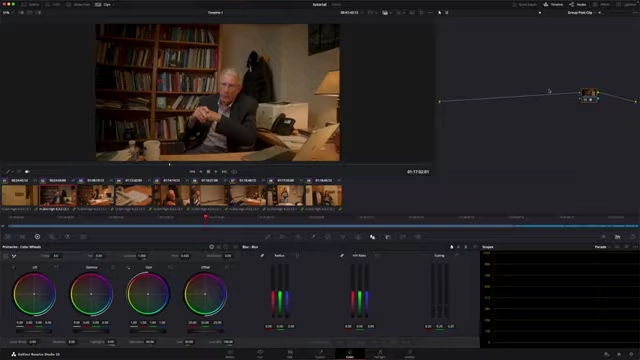This screenshot has height=360, width=640.
Task: Start forward playback in the viewer
Action: coord(216,172)
